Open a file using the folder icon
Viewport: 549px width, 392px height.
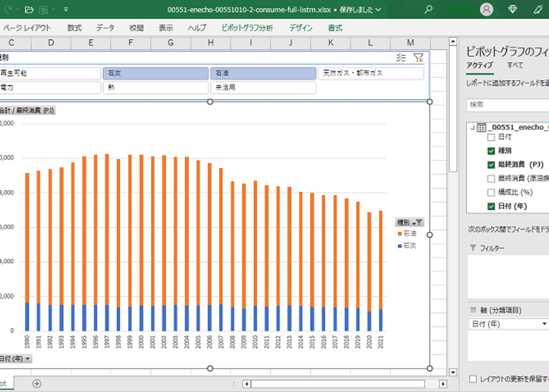tap(30, 10)
